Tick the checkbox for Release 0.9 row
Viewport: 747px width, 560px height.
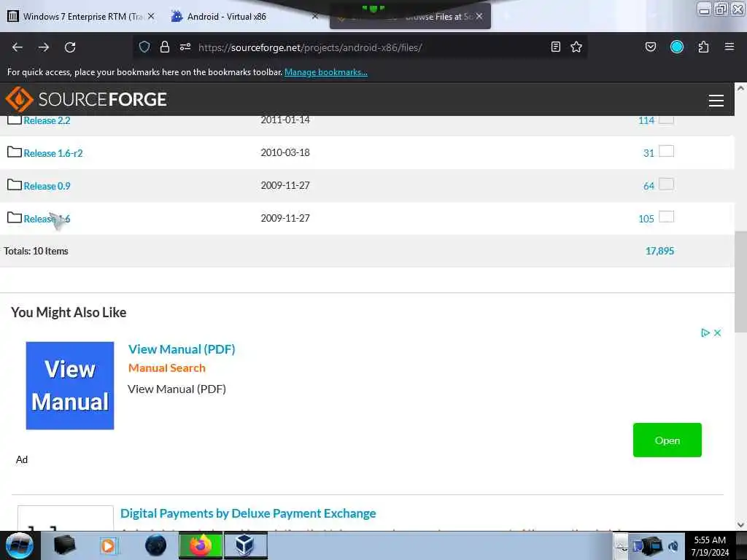pos(666,184)
